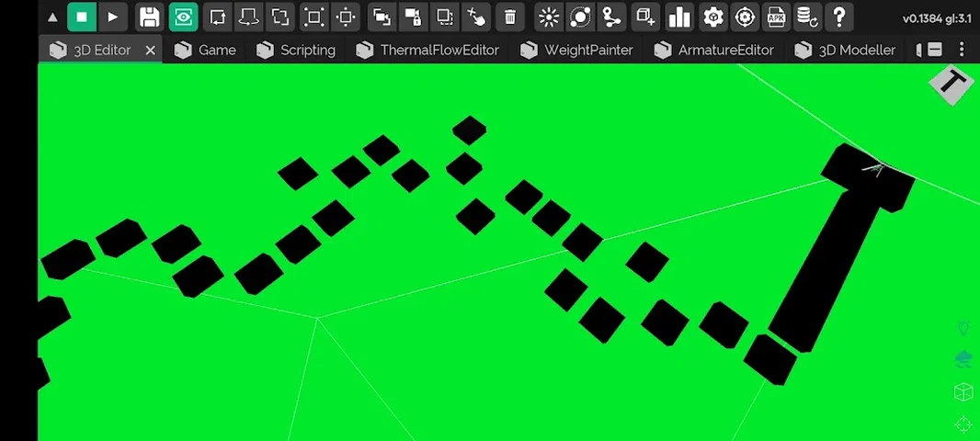Image resolution: width=980 pixels, height=441 pixels.
Task: Click the database refresh icon
Action: click(x=806, y=17)
